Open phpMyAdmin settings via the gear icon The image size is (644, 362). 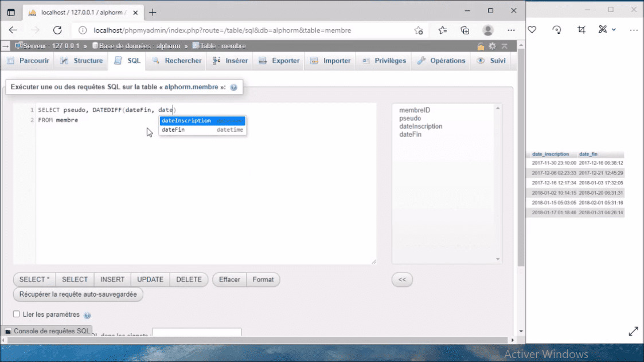tap(491, 46)
